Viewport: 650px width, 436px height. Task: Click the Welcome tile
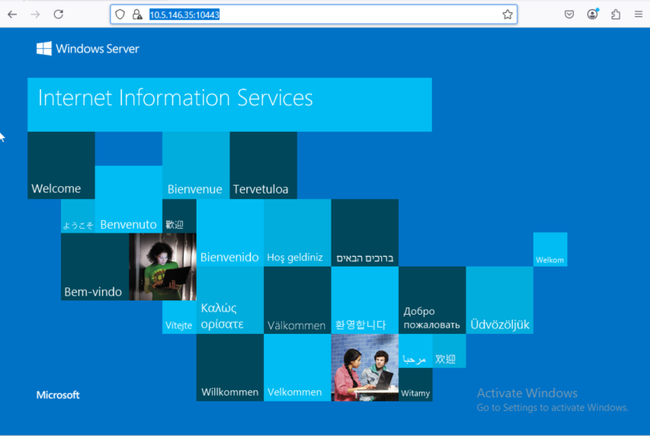point(61,165)
